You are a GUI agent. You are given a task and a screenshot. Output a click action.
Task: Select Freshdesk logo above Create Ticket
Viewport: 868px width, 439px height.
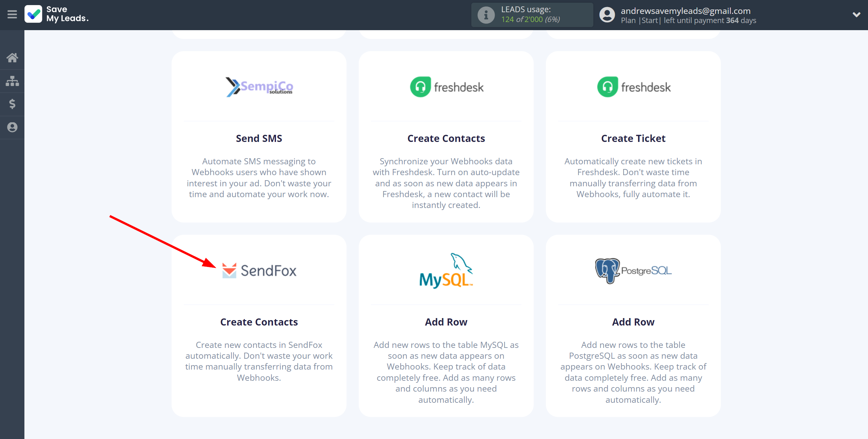[x=634, y=87]
